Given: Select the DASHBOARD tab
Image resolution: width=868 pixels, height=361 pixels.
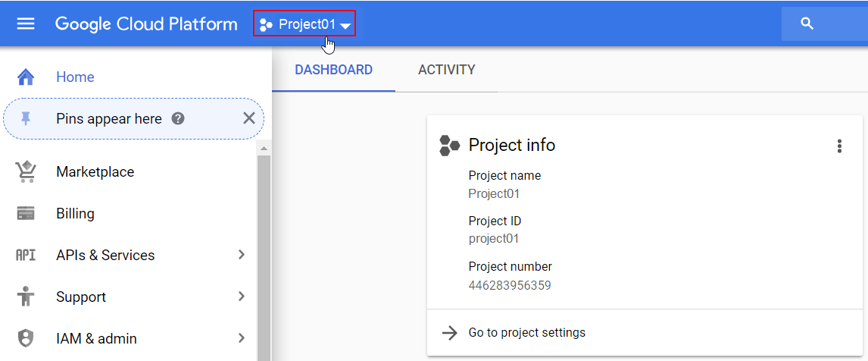Looking at the screenshot, I should pyautogui.click(x=333, y=70).
